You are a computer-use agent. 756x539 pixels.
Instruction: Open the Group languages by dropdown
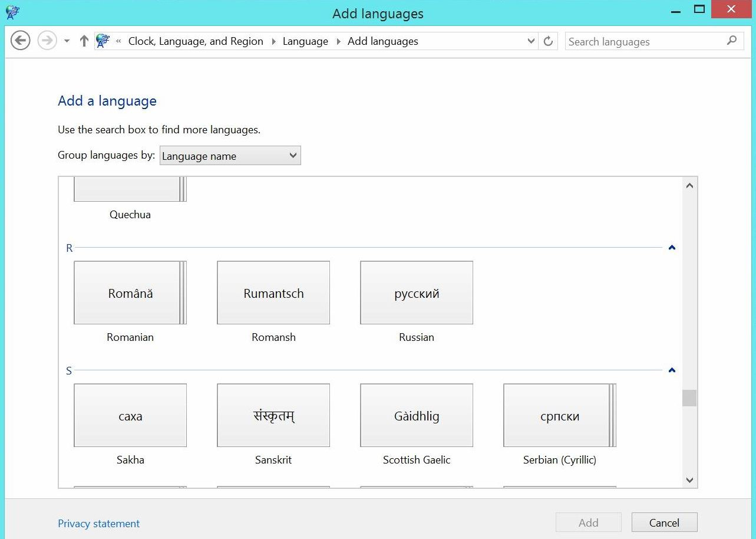[230, 156]
